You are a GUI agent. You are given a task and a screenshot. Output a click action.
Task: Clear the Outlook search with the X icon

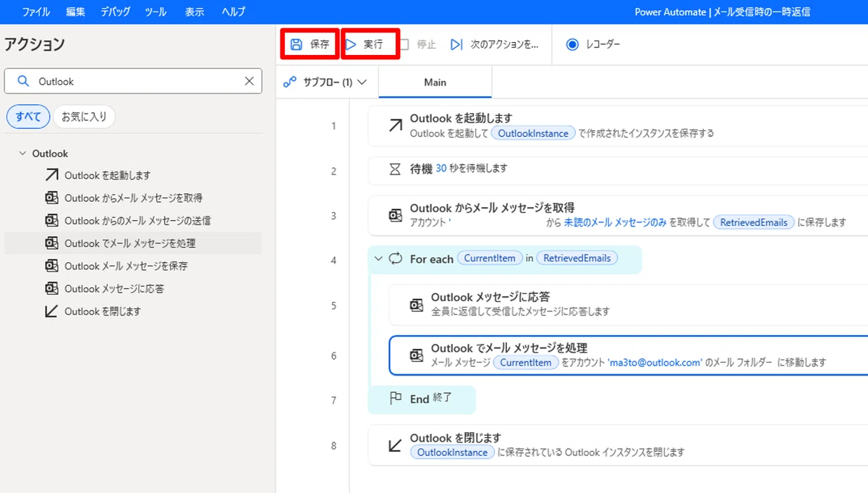pyautogui.click(x=249, y=81)
